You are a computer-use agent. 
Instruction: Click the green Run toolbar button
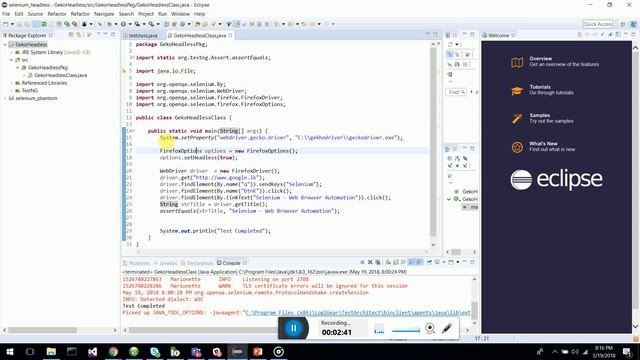(x=123, y=24)
